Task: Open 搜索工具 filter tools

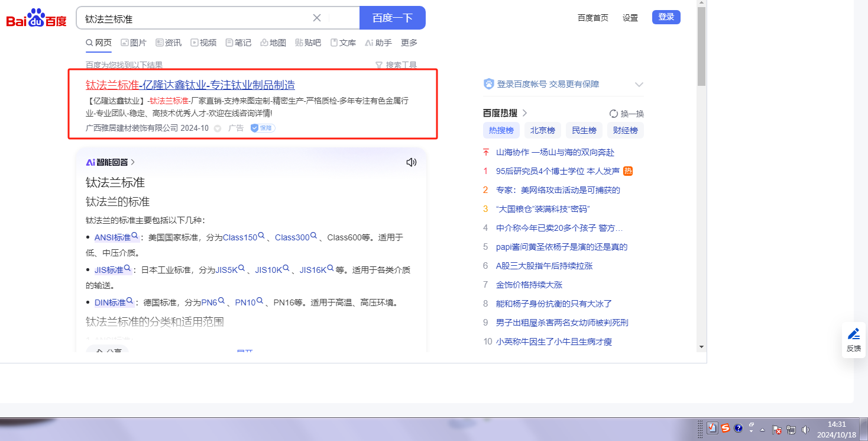Action: pos(396,65)
